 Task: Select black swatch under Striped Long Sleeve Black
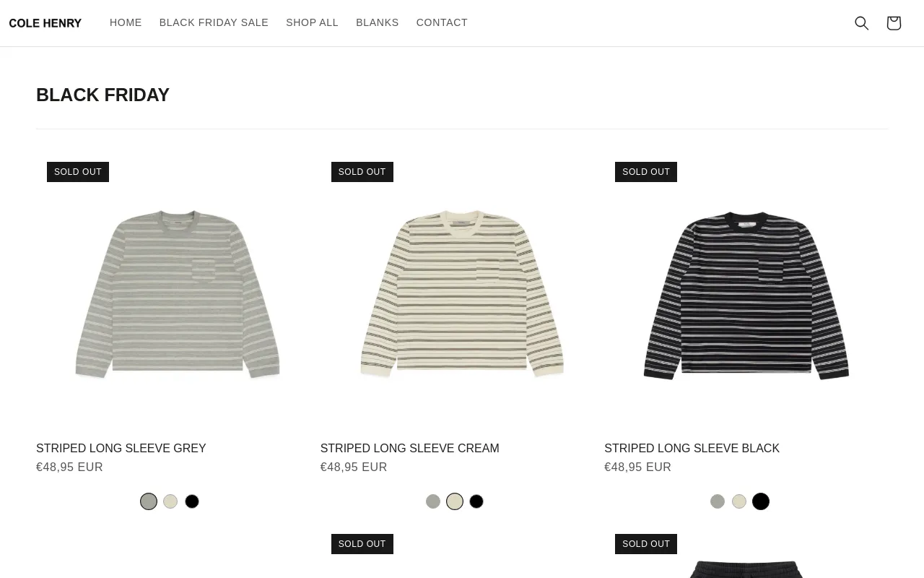coord(761,501)
